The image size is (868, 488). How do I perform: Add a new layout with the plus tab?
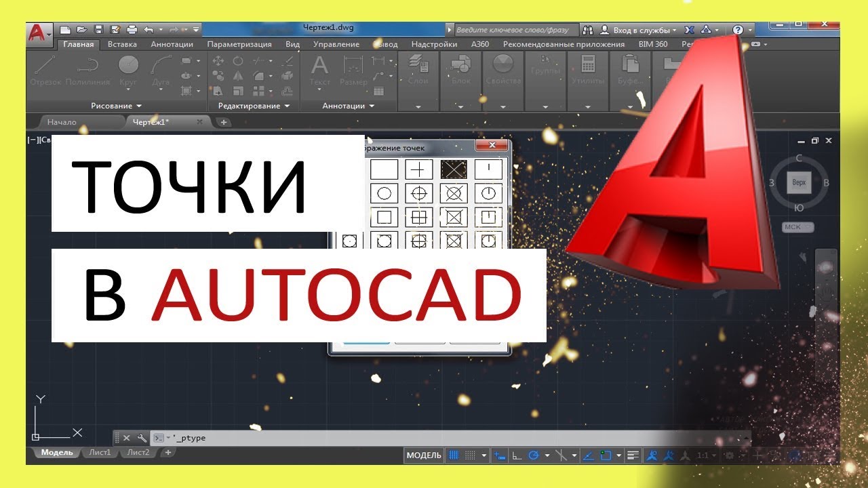[x=168, y=452]
